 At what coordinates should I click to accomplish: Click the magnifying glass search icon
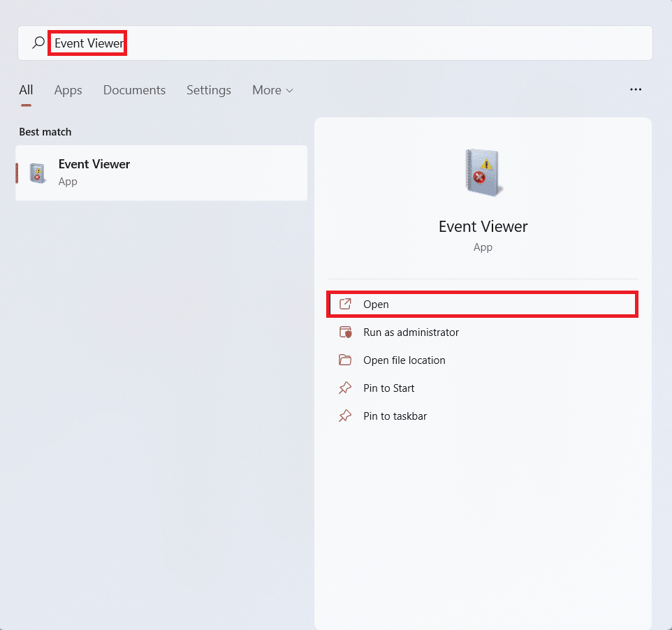(38, 43)
